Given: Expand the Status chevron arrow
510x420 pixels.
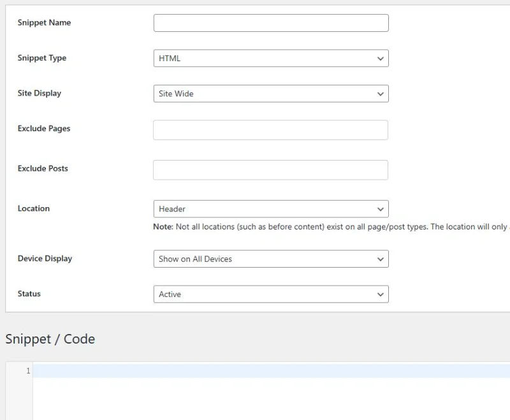Looking at the screenshot, I should point(381,294).
